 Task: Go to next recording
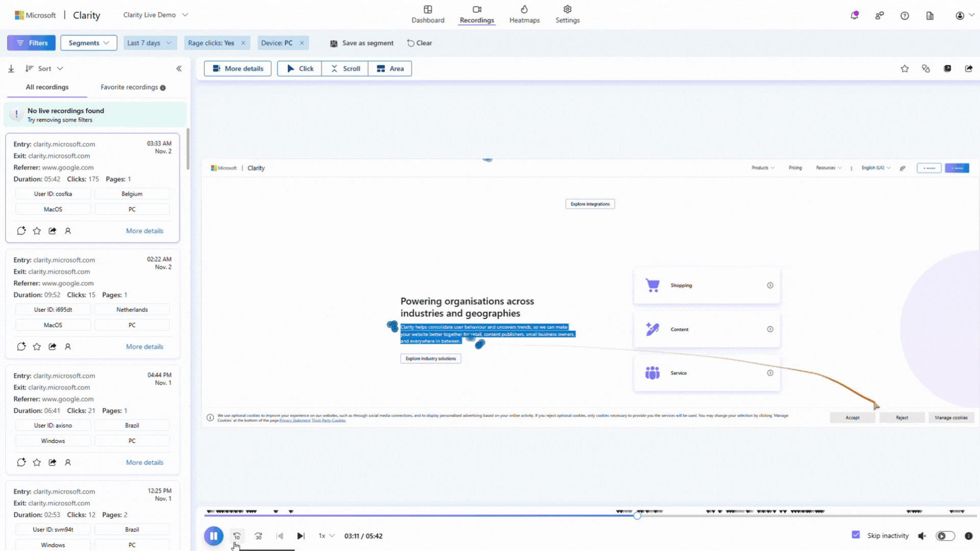click(301, 536)
